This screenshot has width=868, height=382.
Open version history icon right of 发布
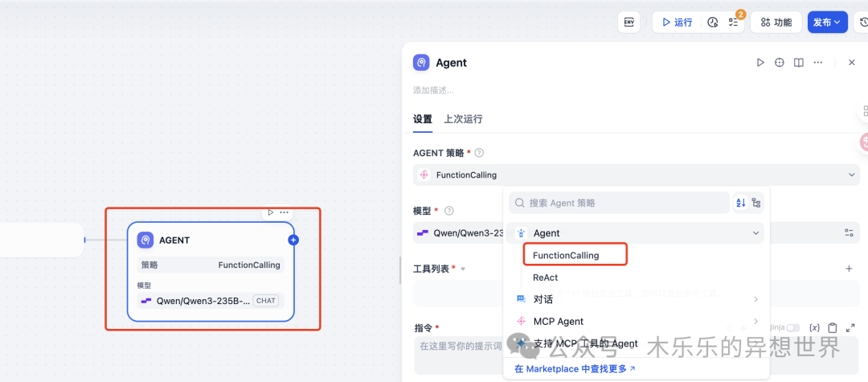click(862, 23)
